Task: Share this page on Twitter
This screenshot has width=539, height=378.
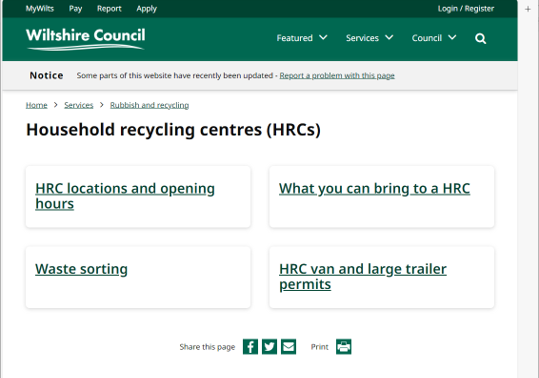Action: pyautogui.click(x=270, y=346)
